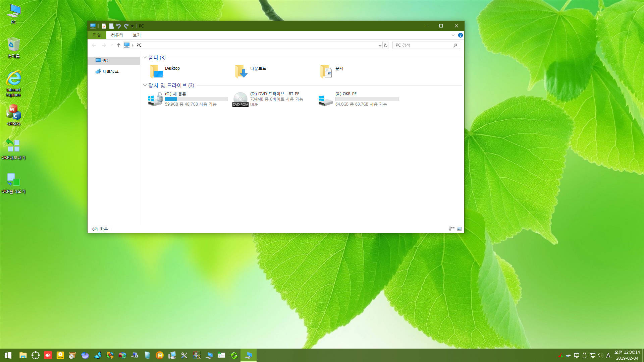
Task: Click the USB safely remove tray icon
Action: pos(585,355)
